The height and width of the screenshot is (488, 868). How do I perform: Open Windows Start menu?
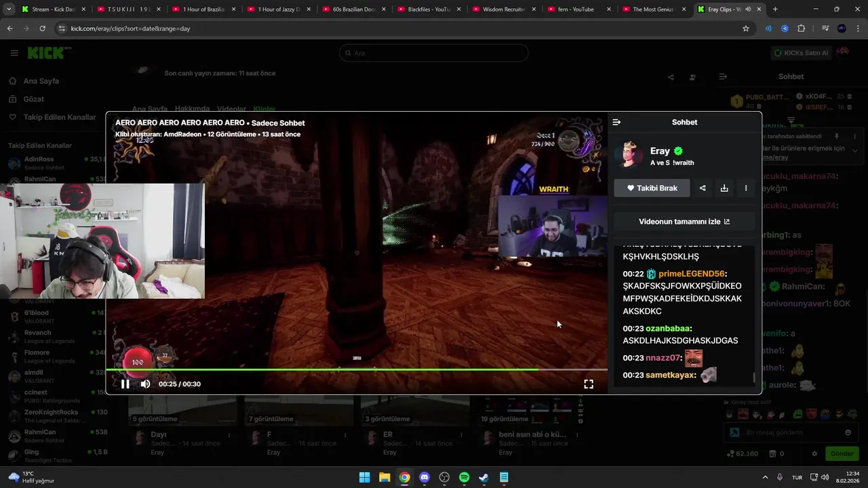(x=364, y=477)
